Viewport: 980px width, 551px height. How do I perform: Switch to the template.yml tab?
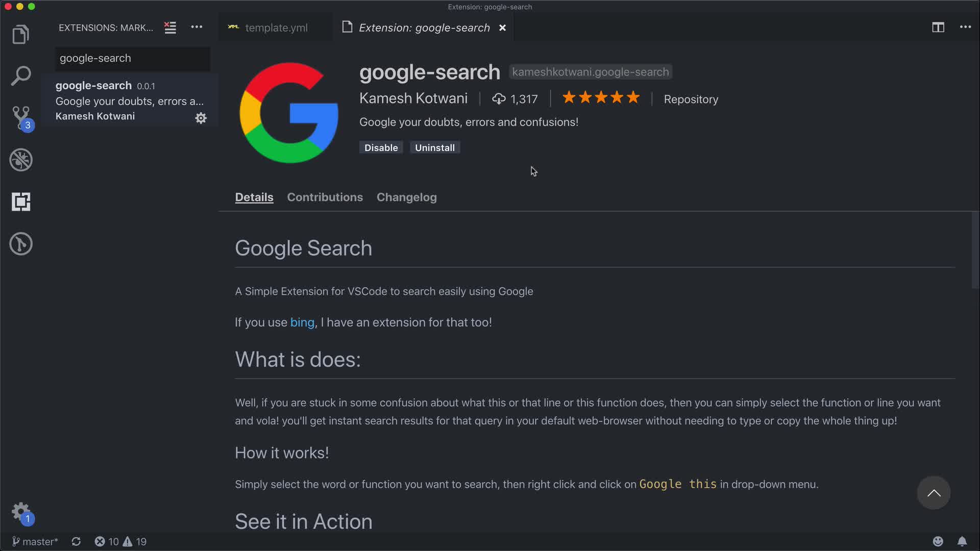276,28
